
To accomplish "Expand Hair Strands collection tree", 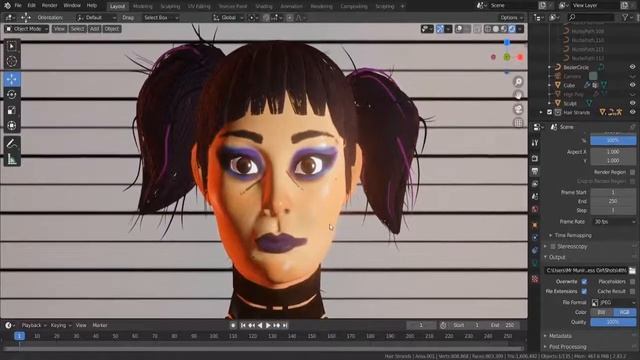I will click(x=541, y=112).
